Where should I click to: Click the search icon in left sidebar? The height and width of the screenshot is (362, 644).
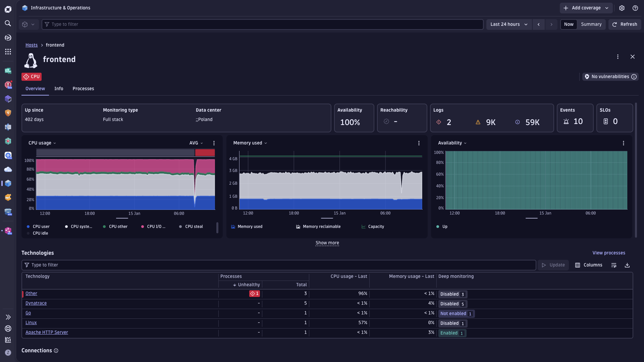tap(8, 23)
